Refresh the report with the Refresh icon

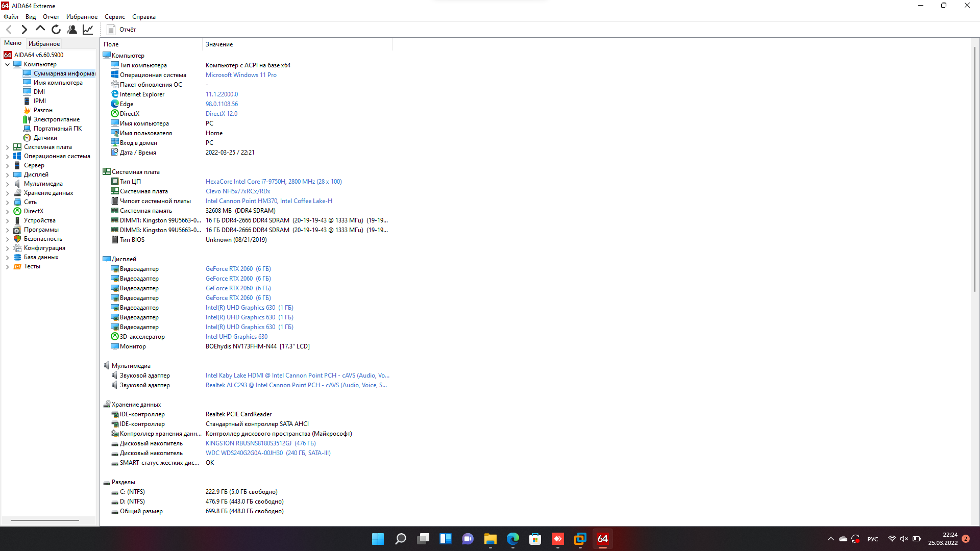tap(56, 30)
